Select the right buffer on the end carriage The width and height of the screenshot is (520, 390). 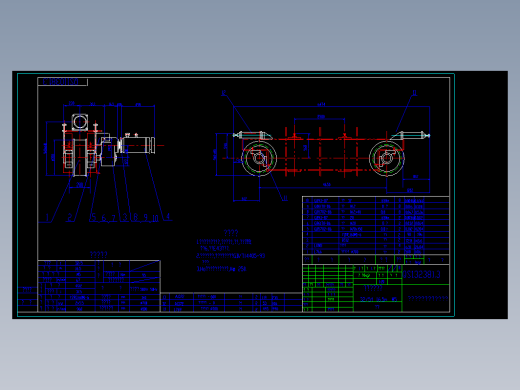click(x=410, y=135)
